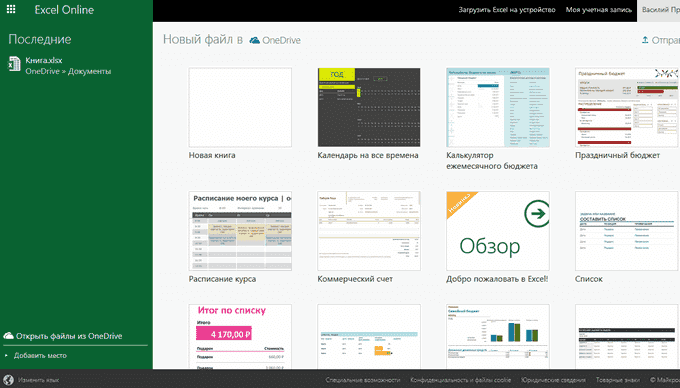Click the Праздничный бюджет caption
This screenshot has height=388, width=680.
pos(618,155)
